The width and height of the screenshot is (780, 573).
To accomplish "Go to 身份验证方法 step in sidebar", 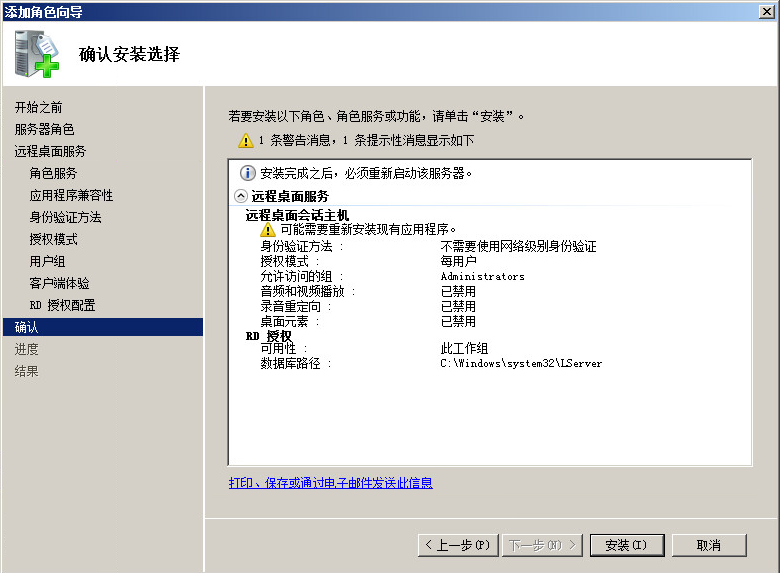I will click(x=65, y=217).
